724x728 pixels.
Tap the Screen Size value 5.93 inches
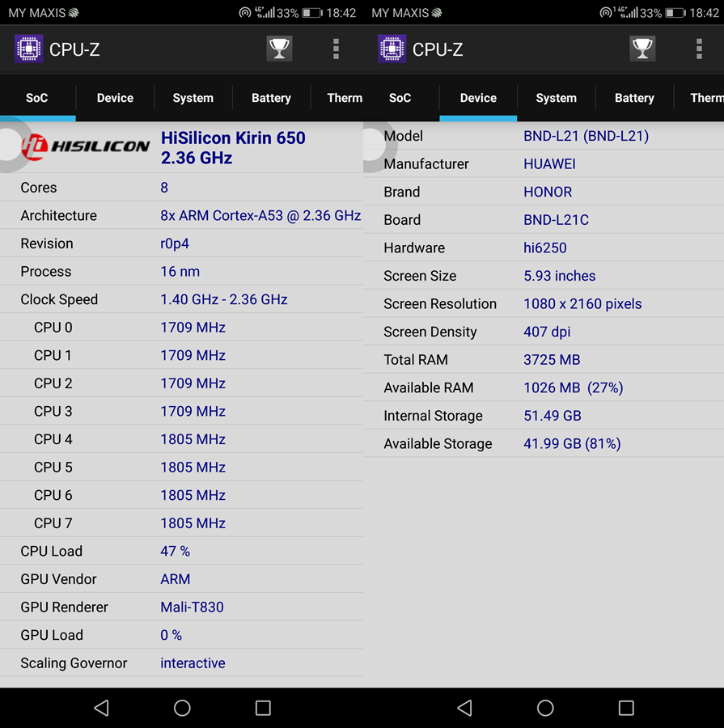(x=559, y=276)
